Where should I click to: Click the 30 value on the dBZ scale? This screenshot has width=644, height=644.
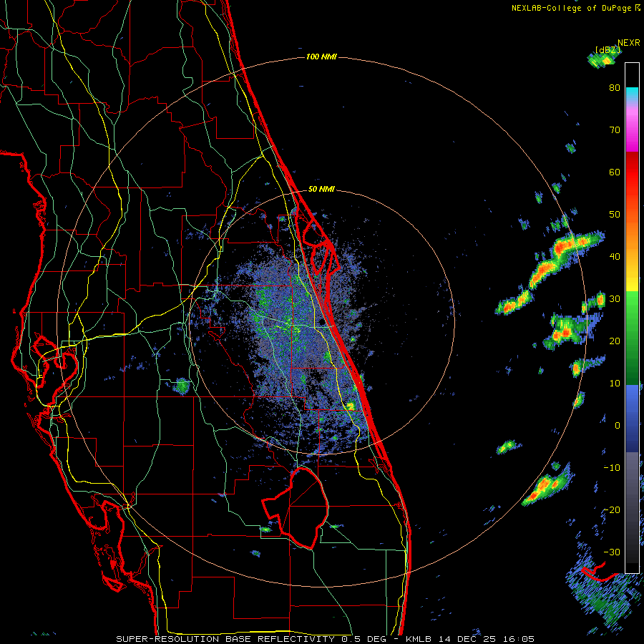pyautogui.click(x=615, y=298)
